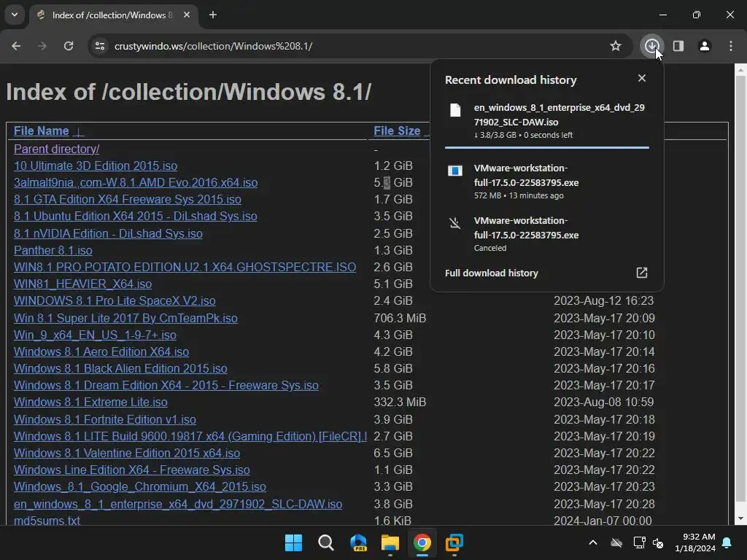Open File Explorer from taskbar

[390, 542]
